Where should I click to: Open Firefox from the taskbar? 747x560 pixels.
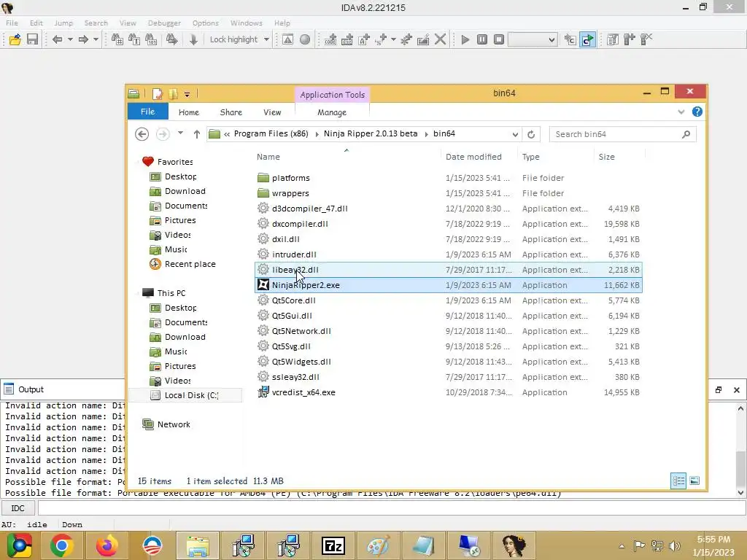coord(107,545)
